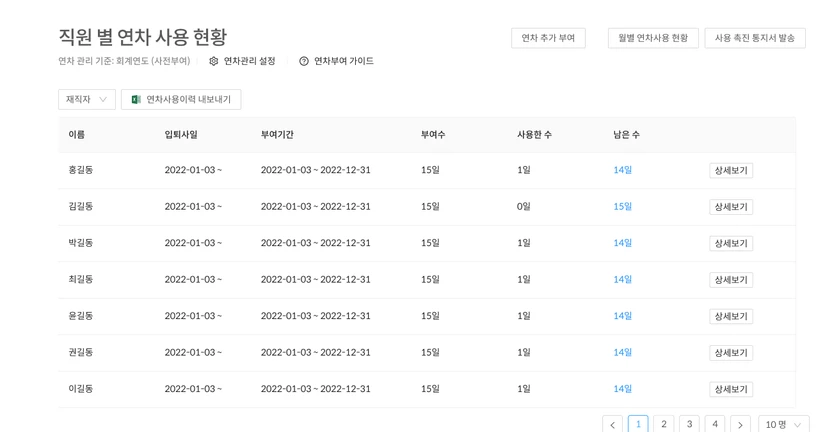Jump to page 2
This screenshot has width=825, height=432.
pos(664,424)
